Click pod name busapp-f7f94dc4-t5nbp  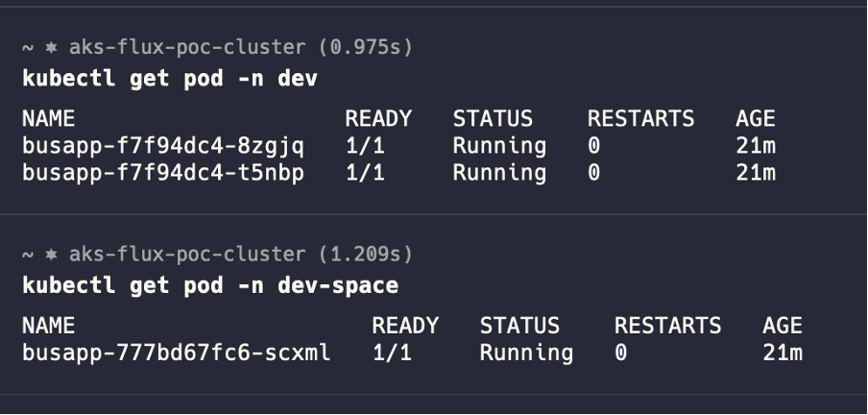[x=163, y=173]
